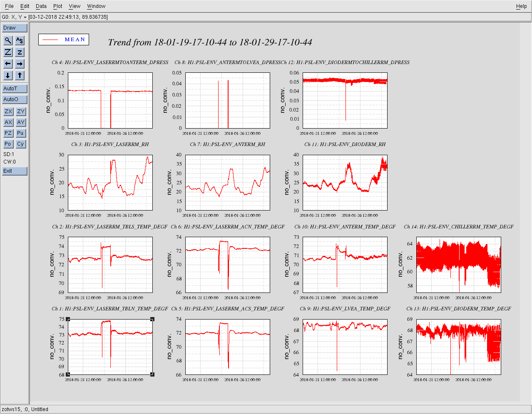
Task: Click the AutoT button
Action: point(15,89)
